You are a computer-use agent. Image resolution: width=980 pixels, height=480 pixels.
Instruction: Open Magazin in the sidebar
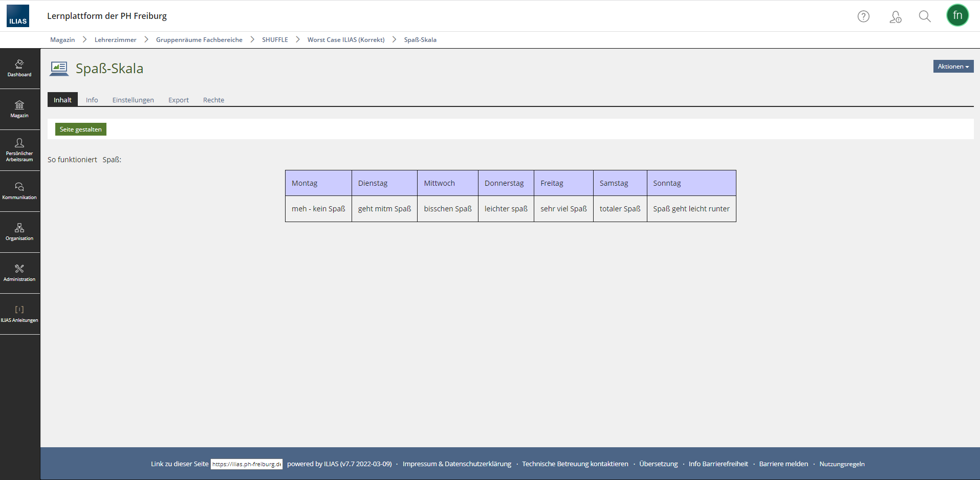pos(19,110)
